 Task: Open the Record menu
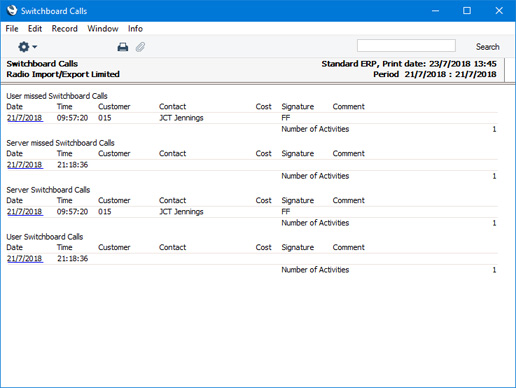coord(65,29)
